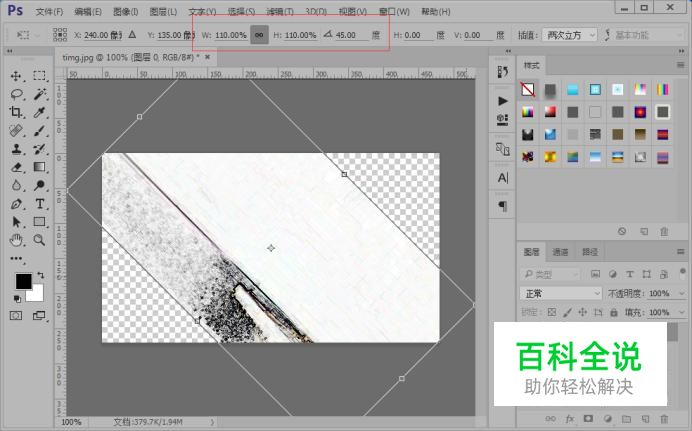The width and height of the screenshot is (692, 431).
Task: Select the Healing Brush tool
Action: tap(16, 131)
